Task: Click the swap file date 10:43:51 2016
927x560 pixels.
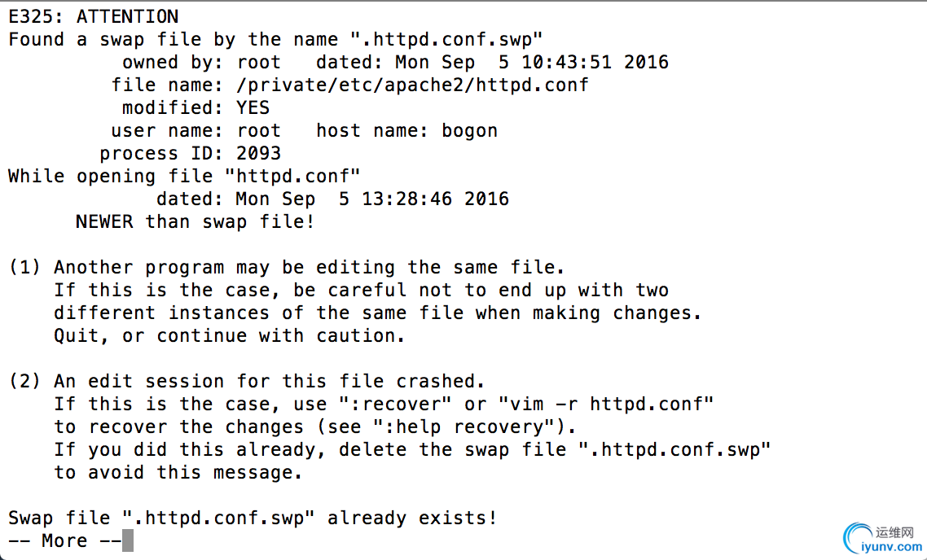Action: click(x=595, y=63)
